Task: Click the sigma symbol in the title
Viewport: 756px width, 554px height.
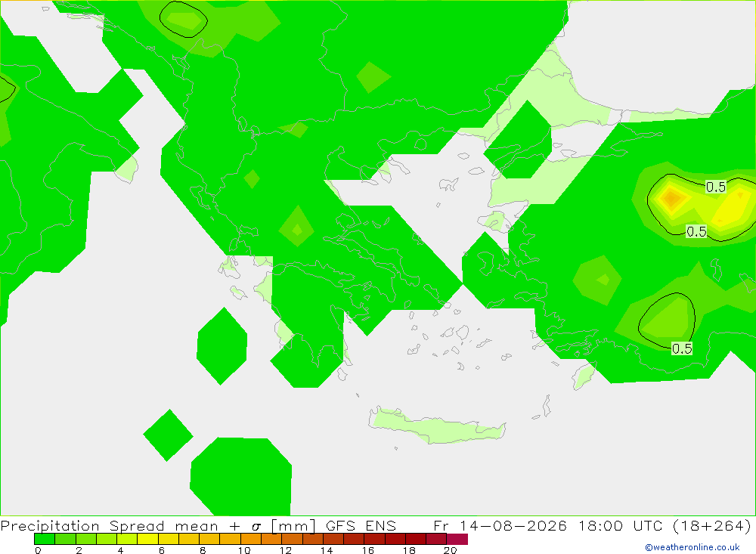Action: tap(256, 527)
